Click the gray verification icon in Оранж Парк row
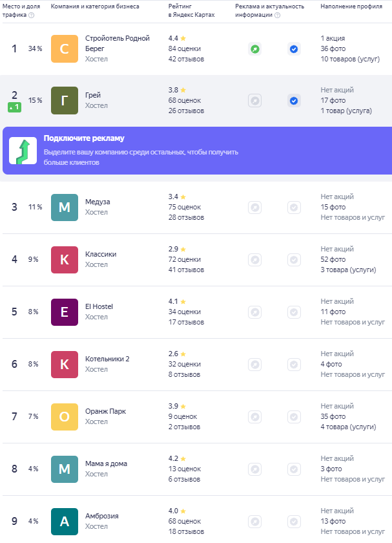Viewport: 392px width, 543px height. pyautogui.click(x=294, y=416)
